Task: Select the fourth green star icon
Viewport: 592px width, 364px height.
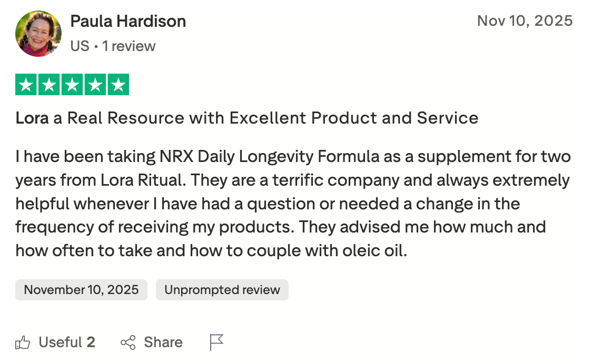Action: pyautogui.click(x=94, y=84)
